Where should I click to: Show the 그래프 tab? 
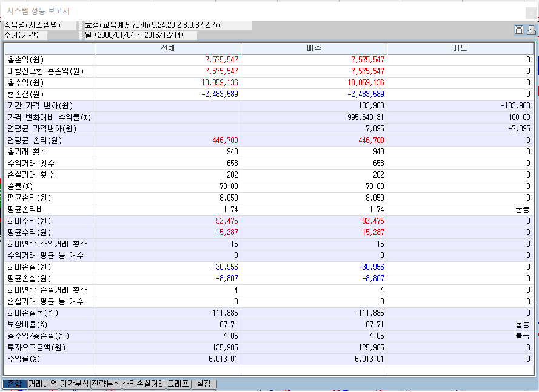click(178, 384)
